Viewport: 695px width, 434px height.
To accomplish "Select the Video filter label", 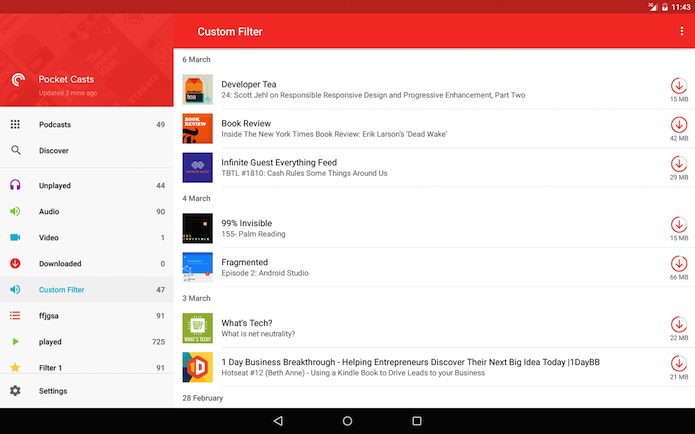I will tap(49, 238).
